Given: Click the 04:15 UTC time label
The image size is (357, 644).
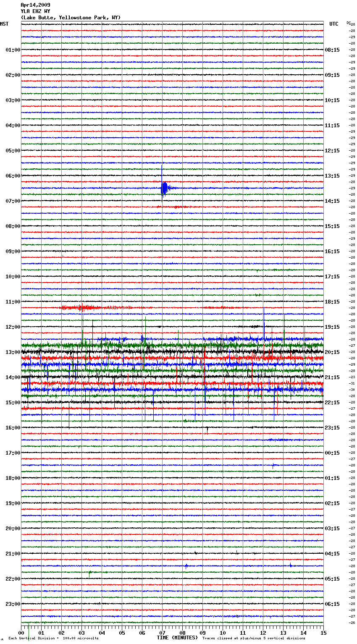Looking at the screenshot, I should pos(332,554).
